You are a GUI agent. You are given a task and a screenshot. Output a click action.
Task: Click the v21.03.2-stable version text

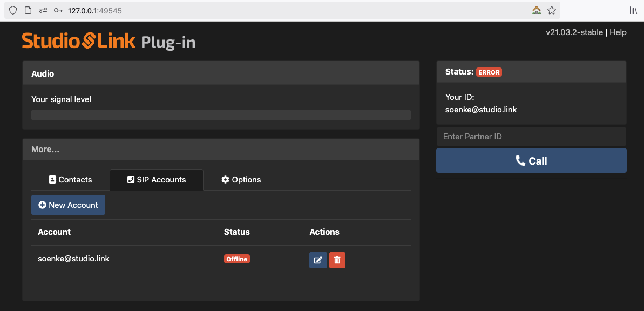574,32
